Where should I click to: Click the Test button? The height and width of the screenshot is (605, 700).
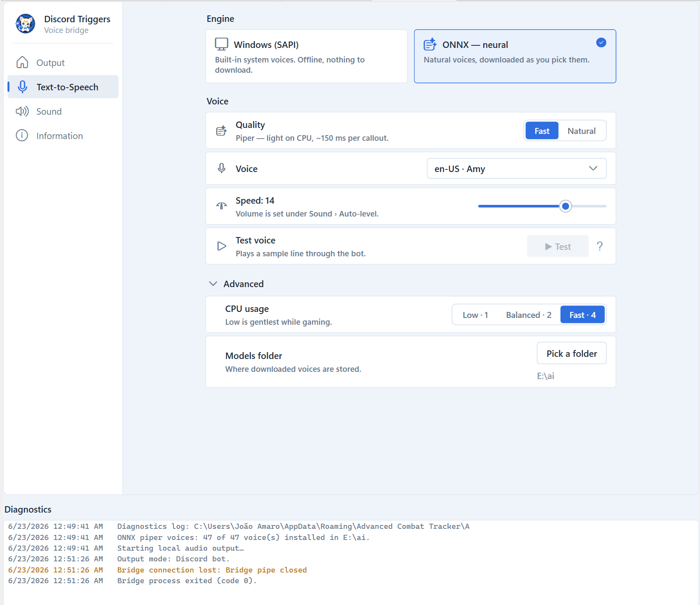[x=557, y=246]
